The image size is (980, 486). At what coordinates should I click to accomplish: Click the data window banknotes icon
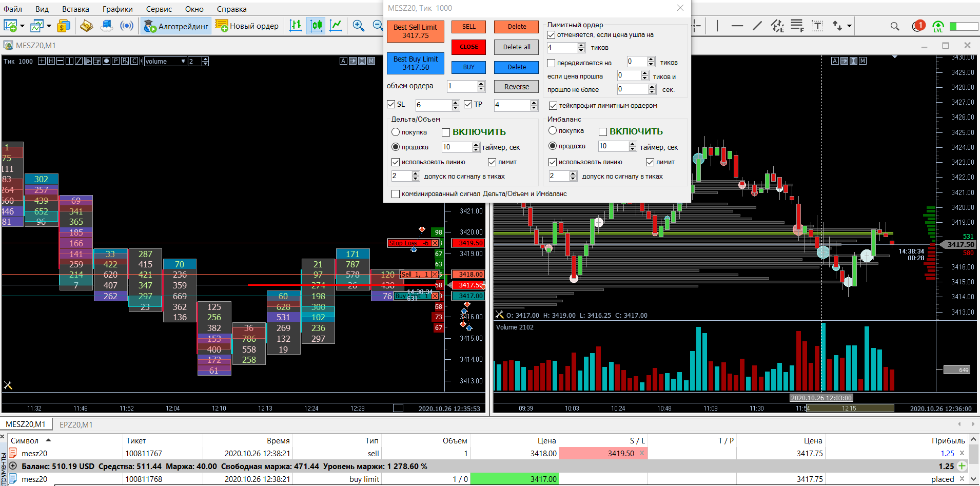pos(86,26)
